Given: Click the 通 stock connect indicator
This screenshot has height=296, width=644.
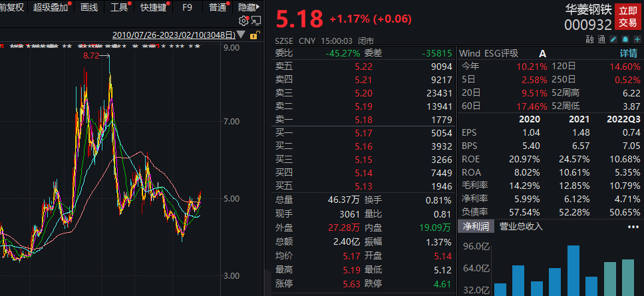Looking at the screenshot, I should [x=601, y=39].
